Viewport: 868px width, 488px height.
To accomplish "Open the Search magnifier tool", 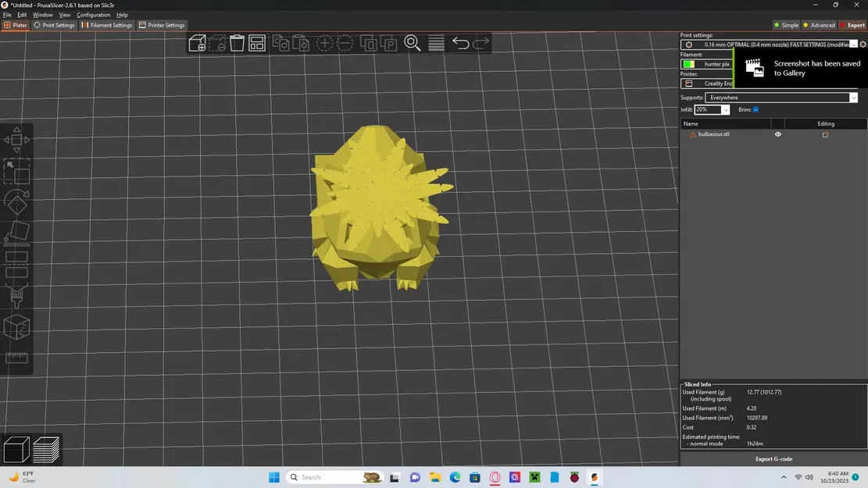I will (413, 43).
